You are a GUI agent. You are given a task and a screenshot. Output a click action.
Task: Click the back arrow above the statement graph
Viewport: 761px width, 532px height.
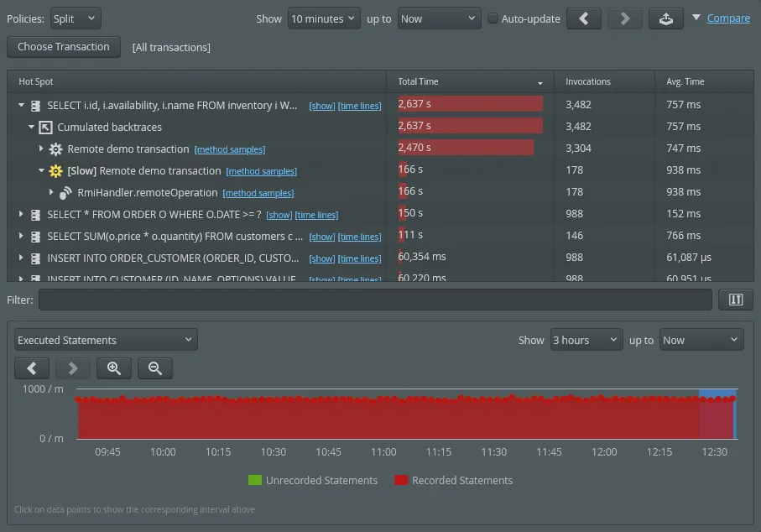click(31, 368)
